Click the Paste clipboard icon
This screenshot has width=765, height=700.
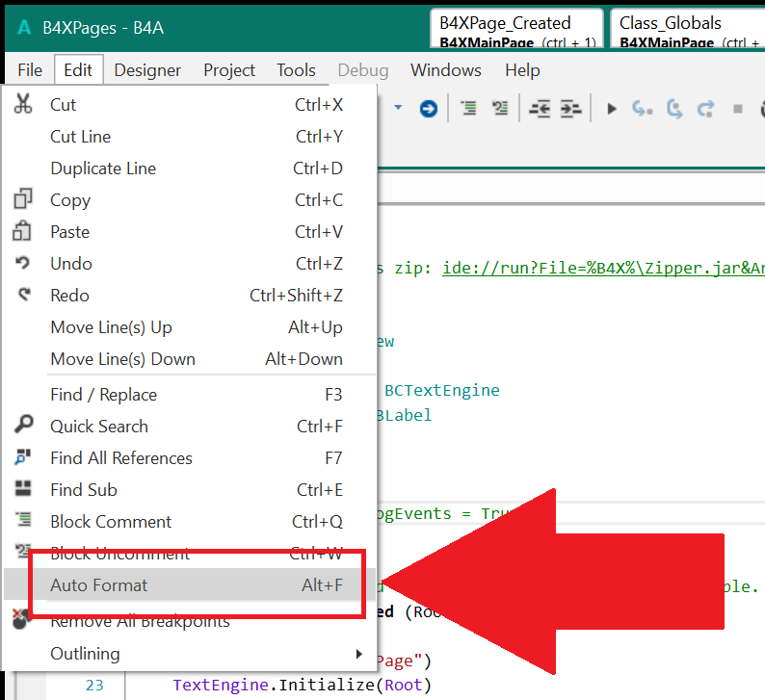pyautogui.click(x=22, y=230)
